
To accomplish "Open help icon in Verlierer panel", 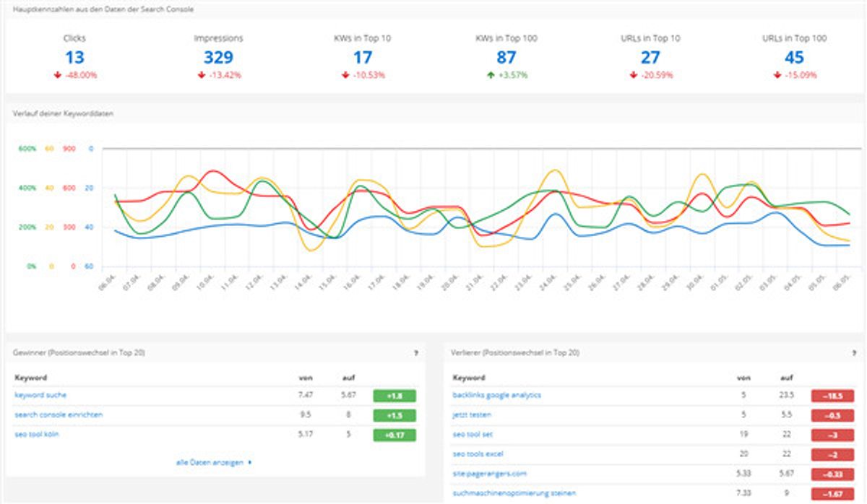I will (855, 353).
